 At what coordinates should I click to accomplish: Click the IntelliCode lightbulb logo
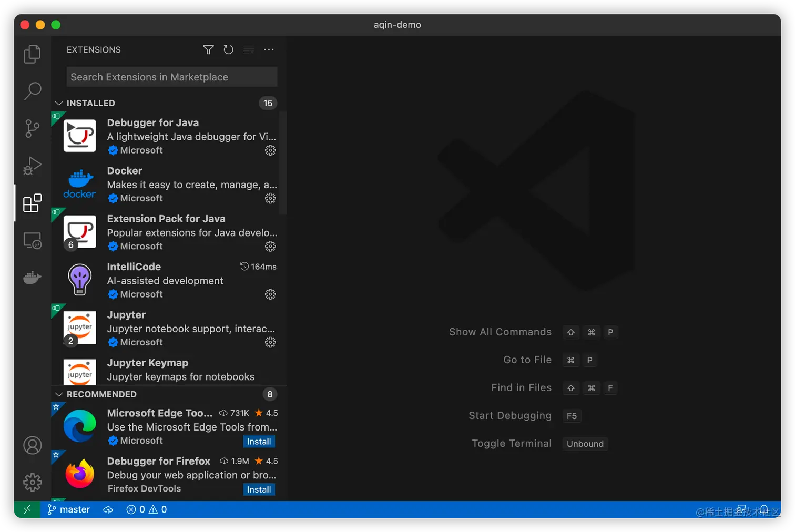click(80, 279)
